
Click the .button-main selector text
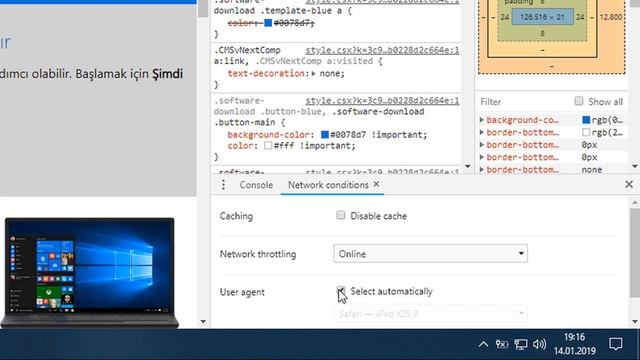[x=247, y=123]
